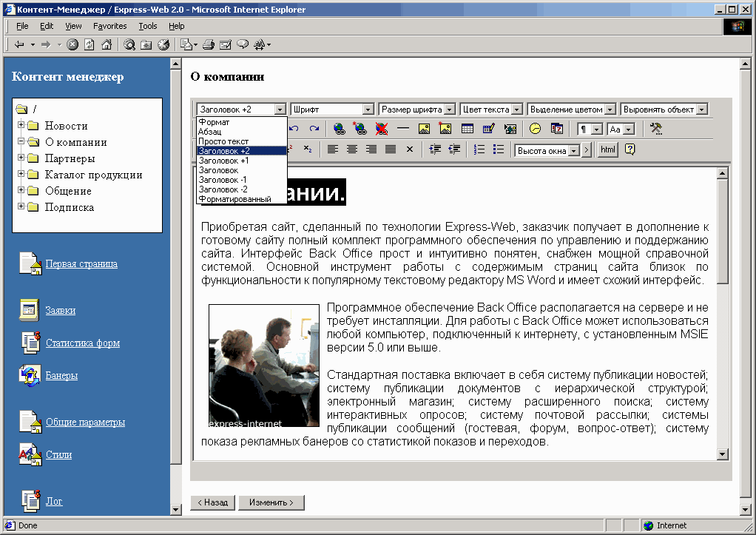The height and width of the screenshot is (535, 756).
Task: Click the Undo arrow in the editor toolbar
Action: click(x=294, y=129)
